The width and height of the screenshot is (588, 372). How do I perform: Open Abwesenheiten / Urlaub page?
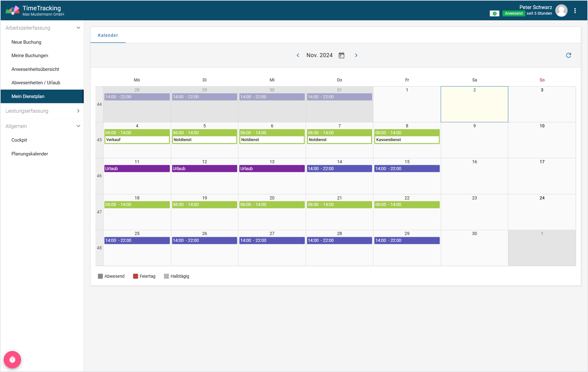pos(36,83)
